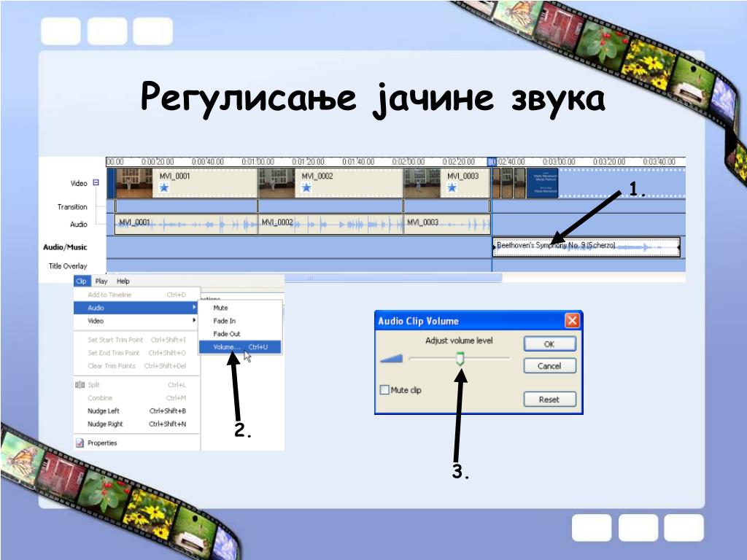
Task: Select the MVI_0002 video clip
Action: [330, 183]
